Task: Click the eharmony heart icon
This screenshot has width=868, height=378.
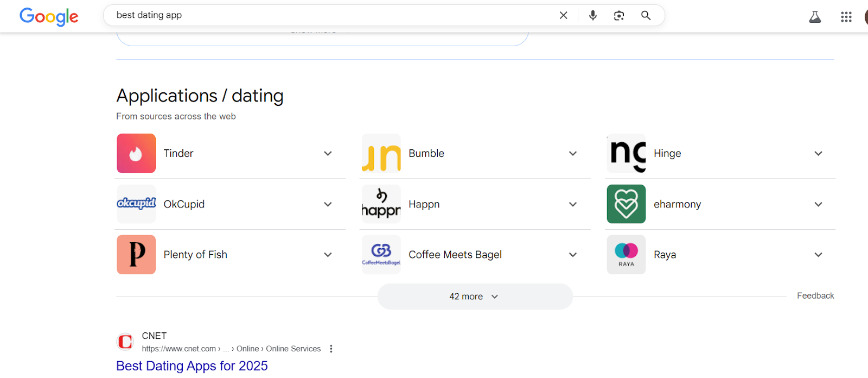Action: click(x=626, y=204)
